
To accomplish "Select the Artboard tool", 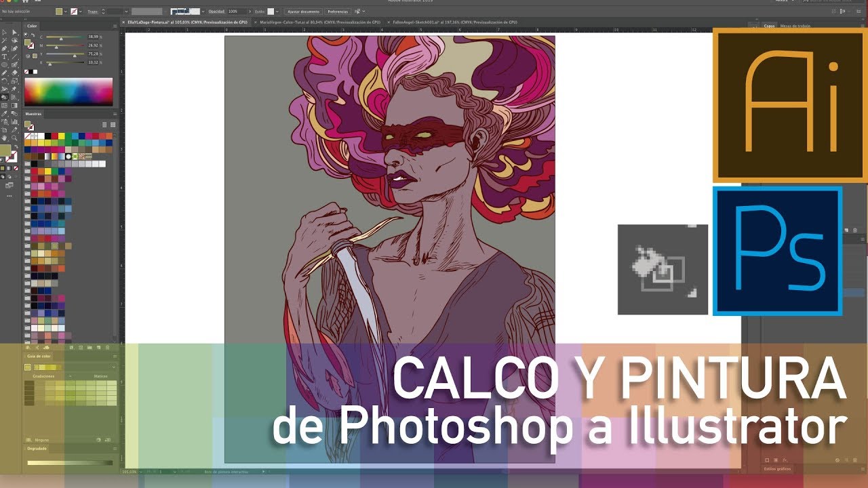I will pos(4,130).
